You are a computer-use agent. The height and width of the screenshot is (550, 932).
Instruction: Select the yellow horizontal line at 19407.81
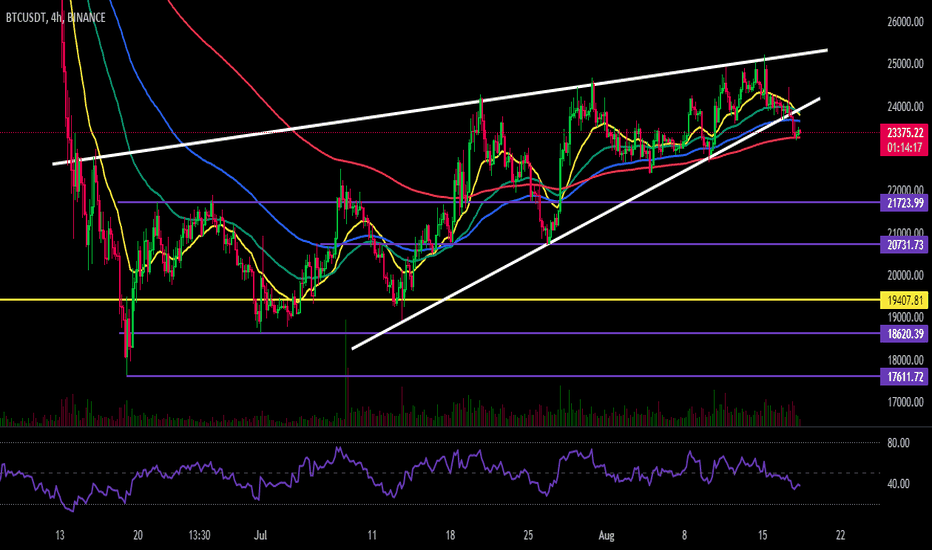tap(440, 300)
